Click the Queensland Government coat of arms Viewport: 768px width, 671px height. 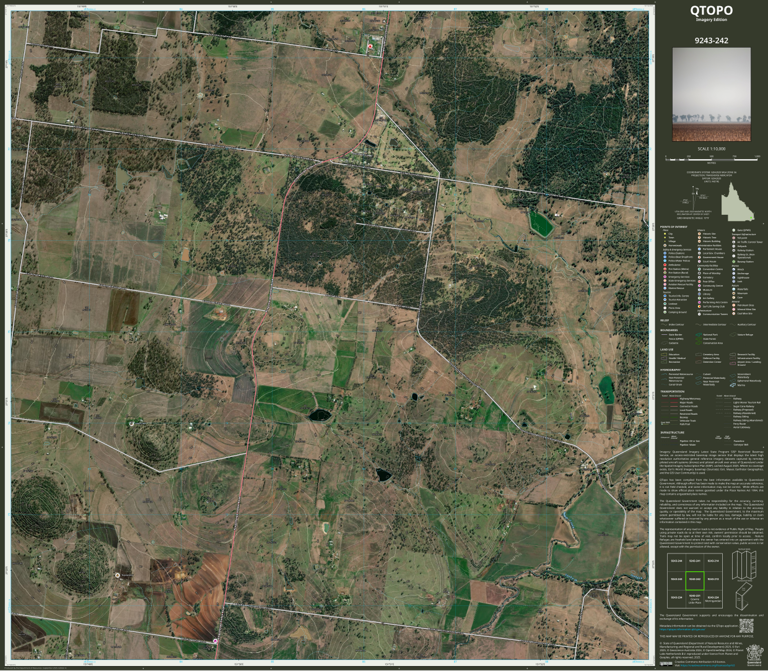[x=755, y=654]
